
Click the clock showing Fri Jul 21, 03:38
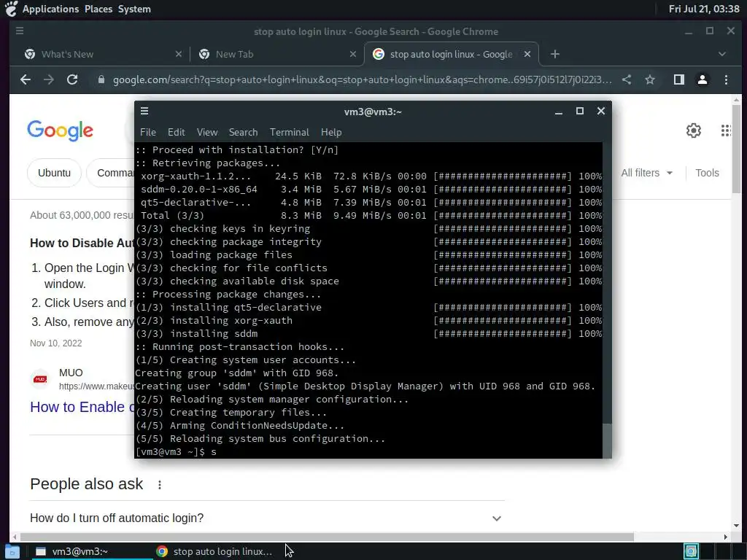click(704, 9)
